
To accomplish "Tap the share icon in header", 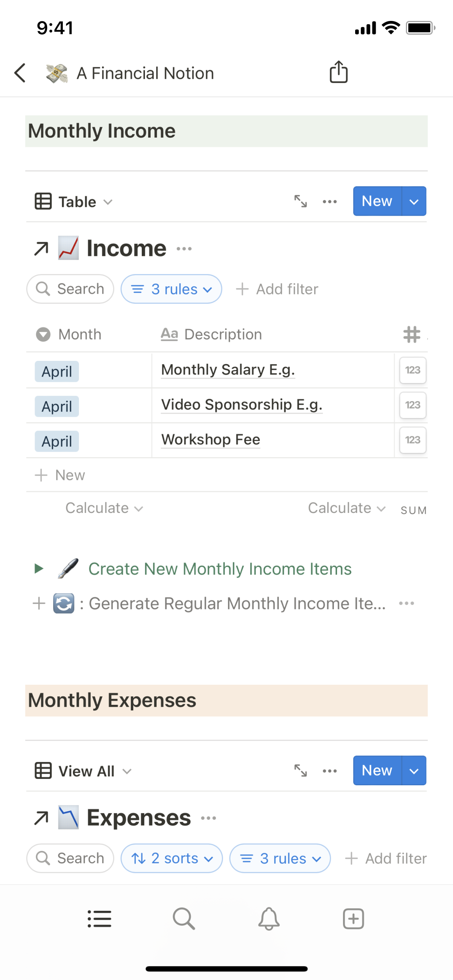I will [338, 72].
